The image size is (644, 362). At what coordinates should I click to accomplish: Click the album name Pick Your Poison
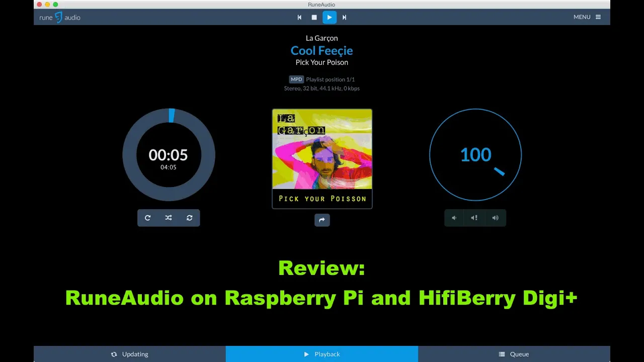[x=322, y=62]
